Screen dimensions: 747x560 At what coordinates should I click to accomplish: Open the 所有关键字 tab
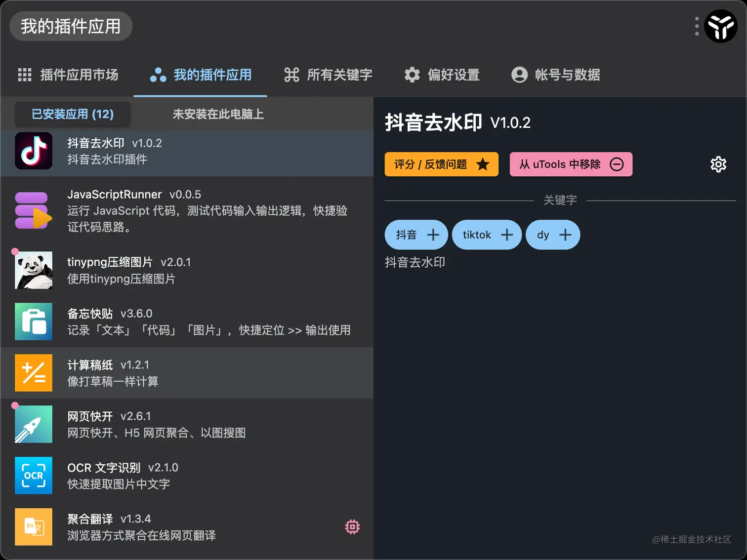pyautogui.click(x=328, y=75)
